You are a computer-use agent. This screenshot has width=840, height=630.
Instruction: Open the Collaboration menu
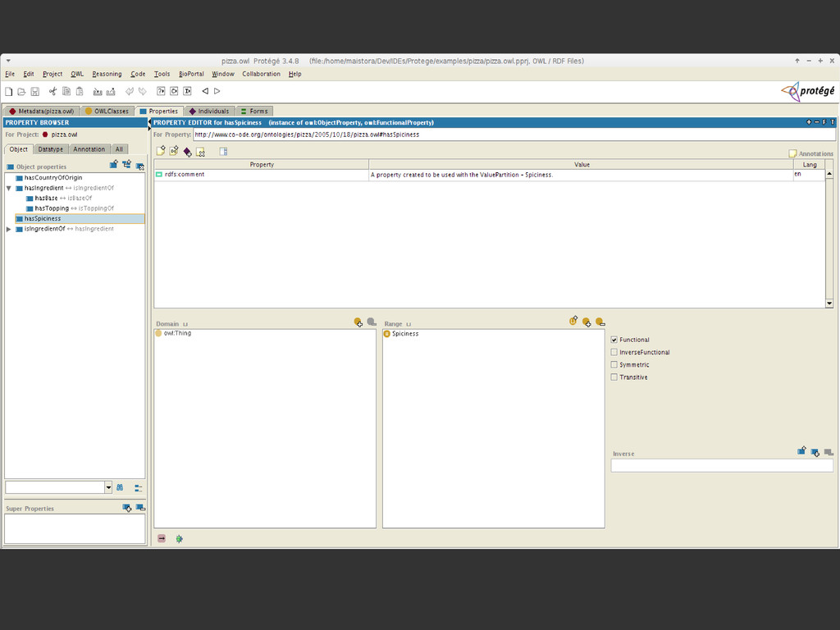(x=261, y=74)
